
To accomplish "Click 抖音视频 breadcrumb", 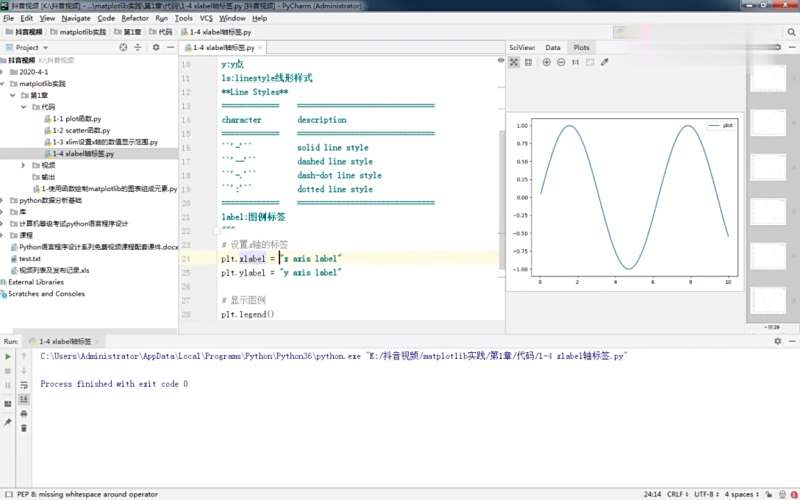I will (x=24, y=32).
